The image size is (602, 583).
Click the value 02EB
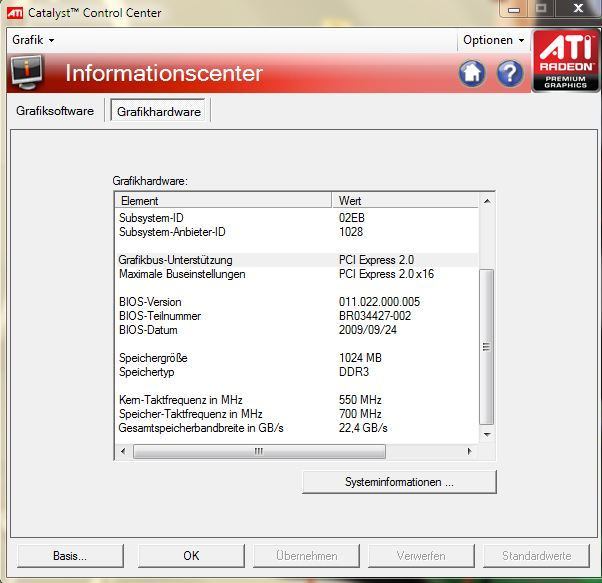[352, 218]
